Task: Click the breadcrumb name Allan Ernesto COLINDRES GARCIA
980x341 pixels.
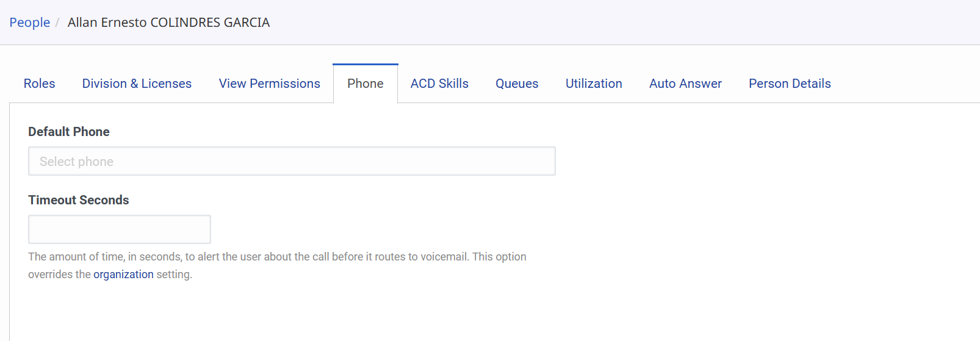Action: (168, 23)
